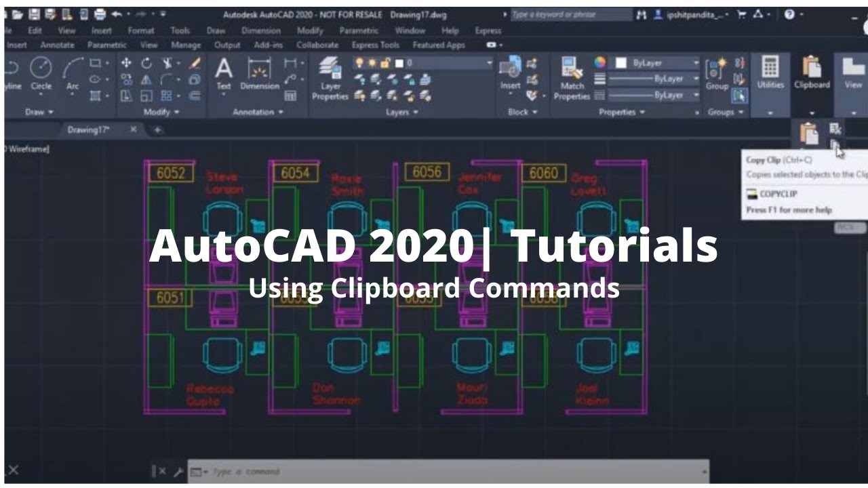This screenshot has height=488, width=868.
Task: Click the Match Properties tool
Action: tap(572, 78)
